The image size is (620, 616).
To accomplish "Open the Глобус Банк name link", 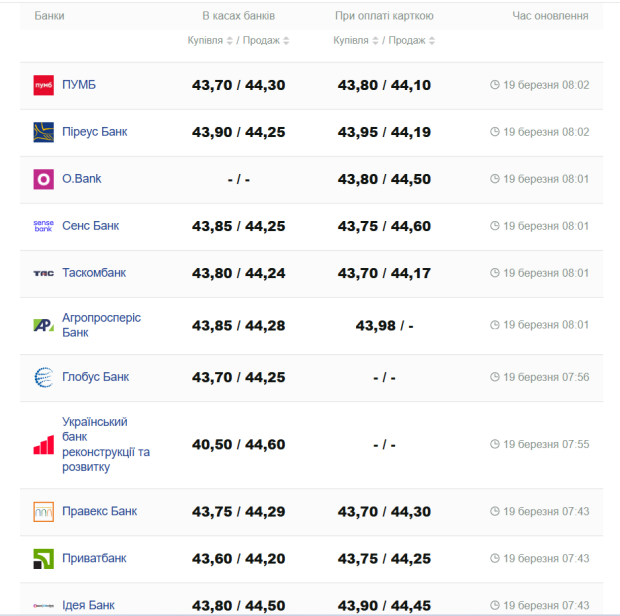I will point(95,377).
